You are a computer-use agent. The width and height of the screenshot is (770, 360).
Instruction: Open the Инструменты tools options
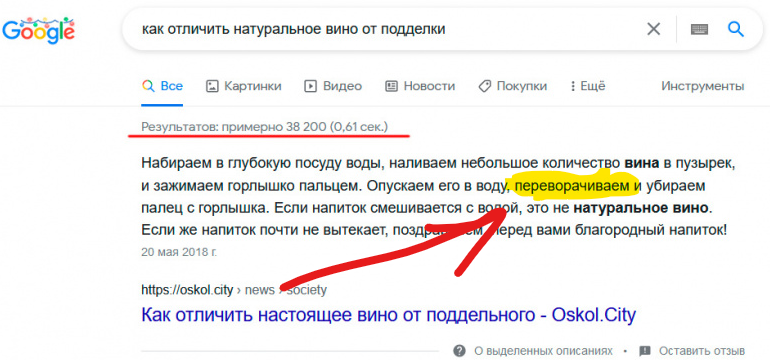702,86
